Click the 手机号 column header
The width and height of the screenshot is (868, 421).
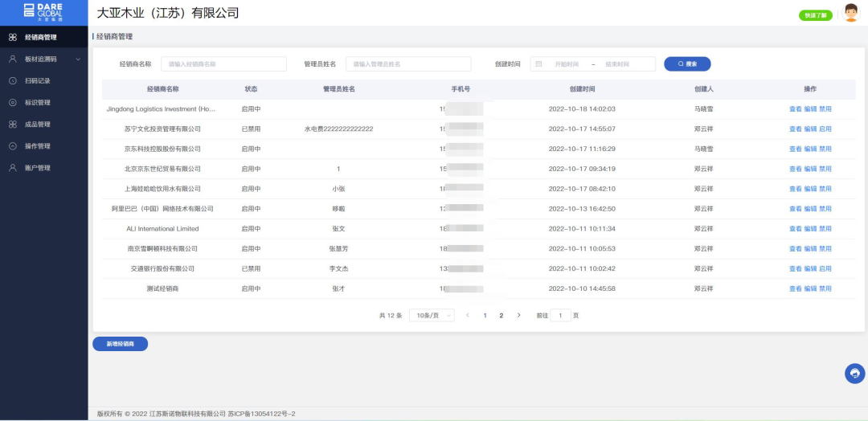(461, 89)
